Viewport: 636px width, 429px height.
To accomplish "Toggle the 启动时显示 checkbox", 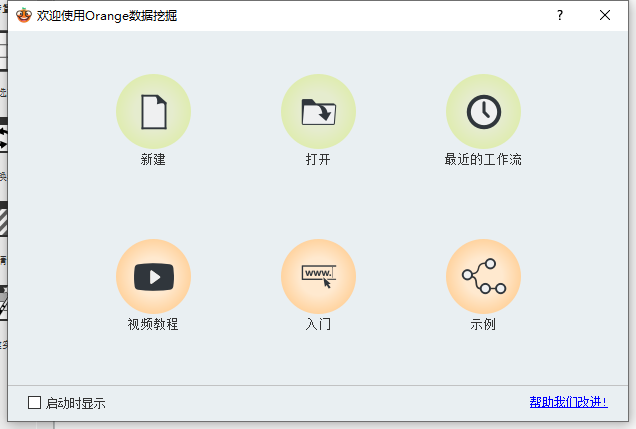I will tap(34, 403).
